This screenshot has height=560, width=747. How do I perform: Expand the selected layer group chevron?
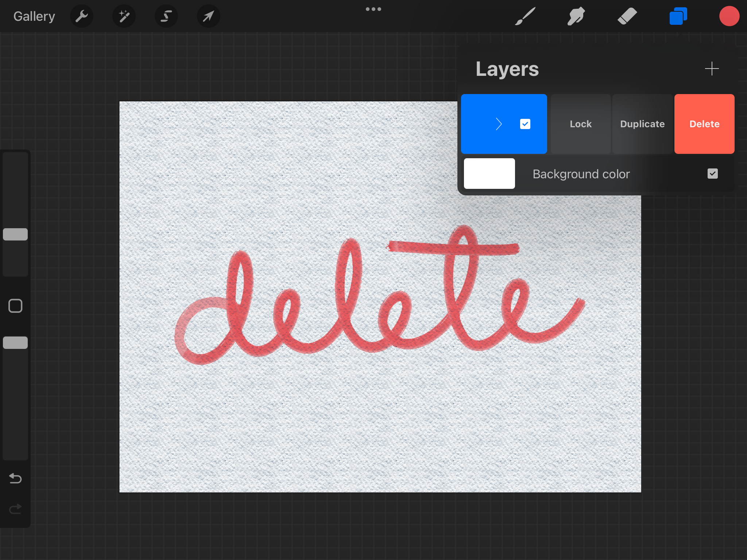tap(499, 124)
